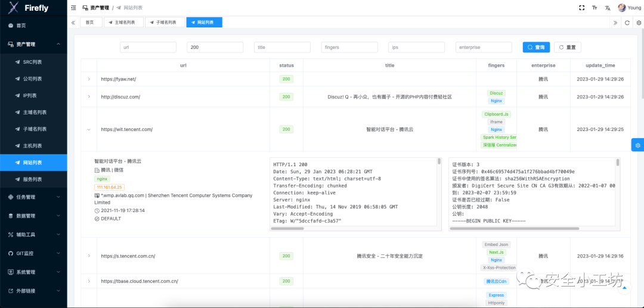Switch to the 主域名列表 tab
Viewport: 644px width, 308px height.
[x=123, y=23]
